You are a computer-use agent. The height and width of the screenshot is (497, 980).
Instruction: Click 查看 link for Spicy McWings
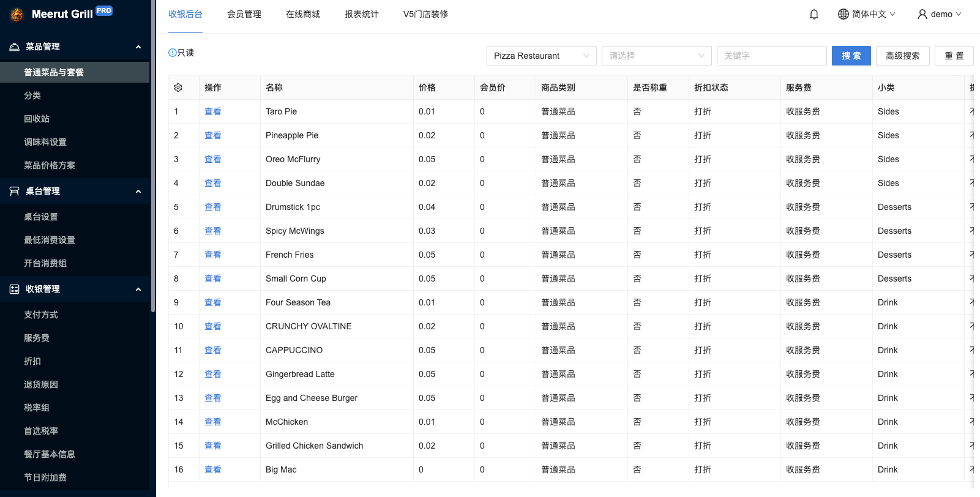[x=213, y=231]
